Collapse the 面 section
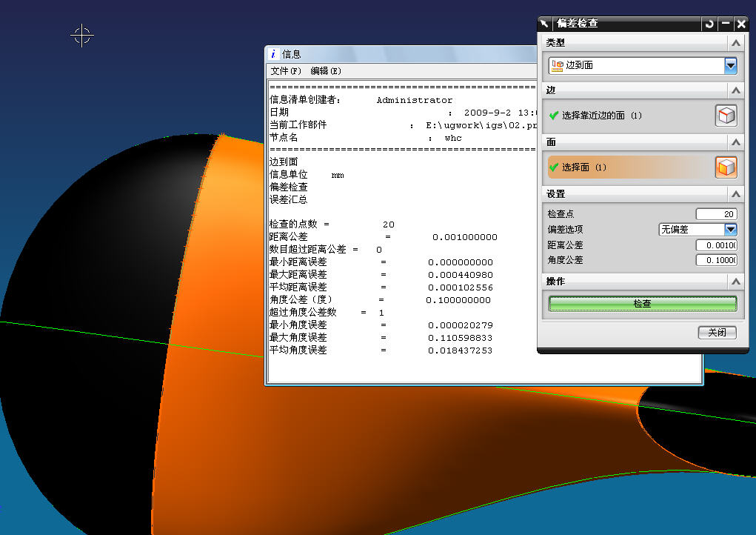 tap(736, 142)
